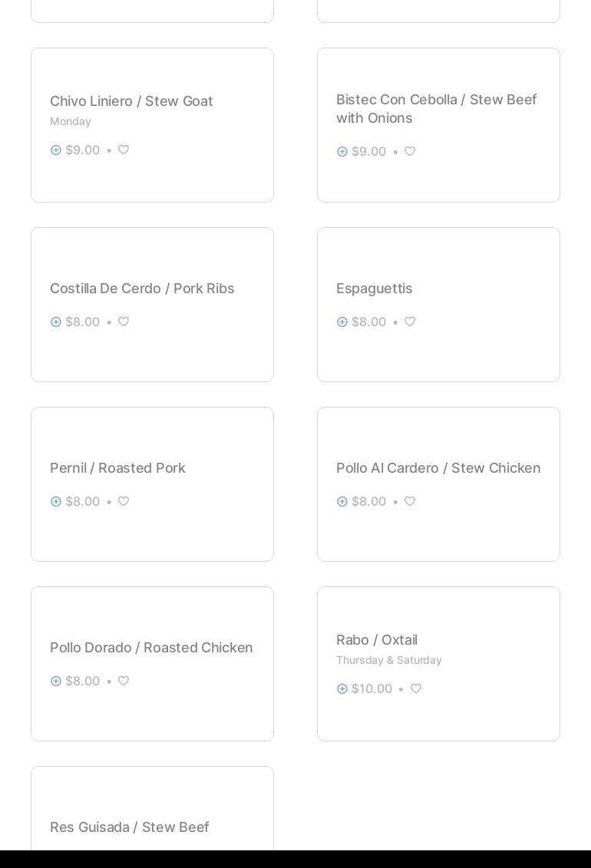The height and width of the screenshot is (868, 591).
Task: Open the Rabo / Oxtail item title
Action: 377,640
